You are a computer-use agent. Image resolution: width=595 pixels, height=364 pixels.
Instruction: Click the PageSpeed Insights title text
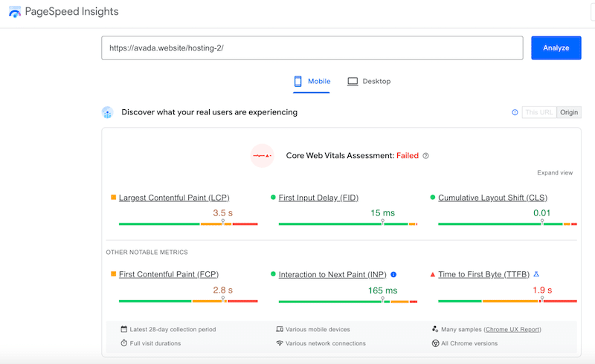[71, 11]
